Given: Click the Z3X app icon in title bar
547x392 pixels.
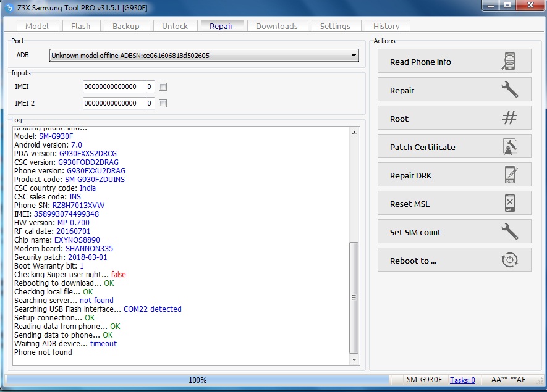Looking at the screenshot, I should click(9, 7).
